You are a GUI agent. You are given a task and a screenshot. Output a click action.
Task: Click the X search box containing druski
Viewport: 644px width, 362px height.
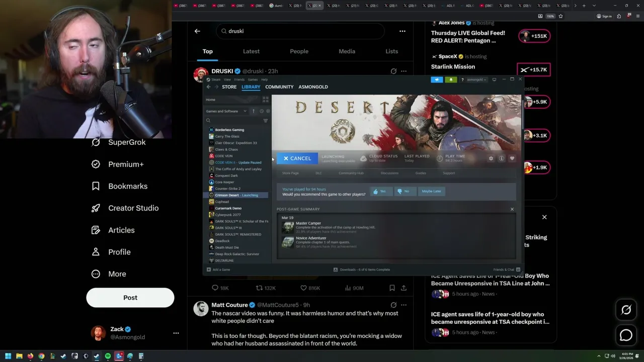(x=300, y=31)
